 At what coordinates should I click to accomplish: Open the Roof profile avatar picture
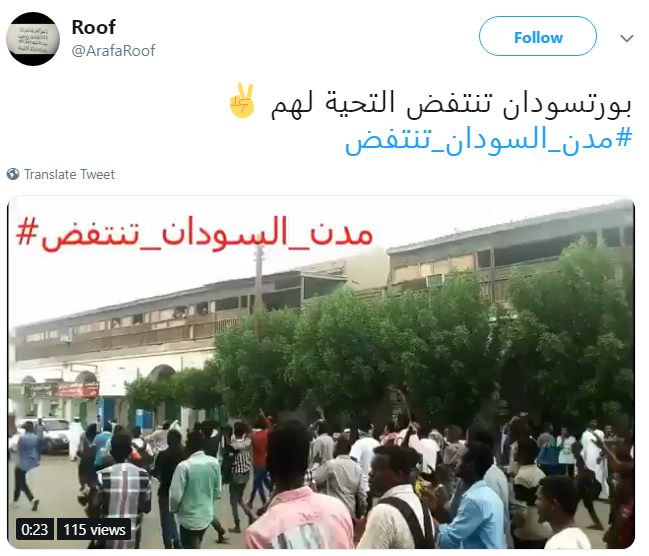coord(33,39)
